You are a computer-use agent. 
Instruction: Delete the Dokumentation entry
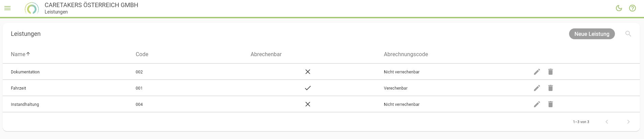[550, 72]
